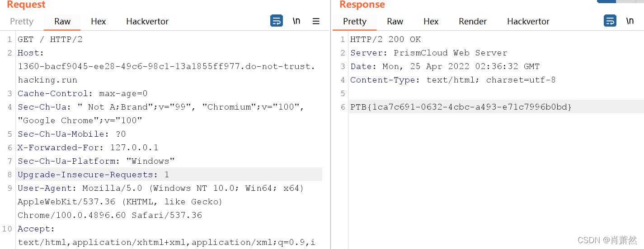Click the HTTP/2 200 OK status line
Image resolution: width=644 pixels, height=249 pixels.
point(385,39)
